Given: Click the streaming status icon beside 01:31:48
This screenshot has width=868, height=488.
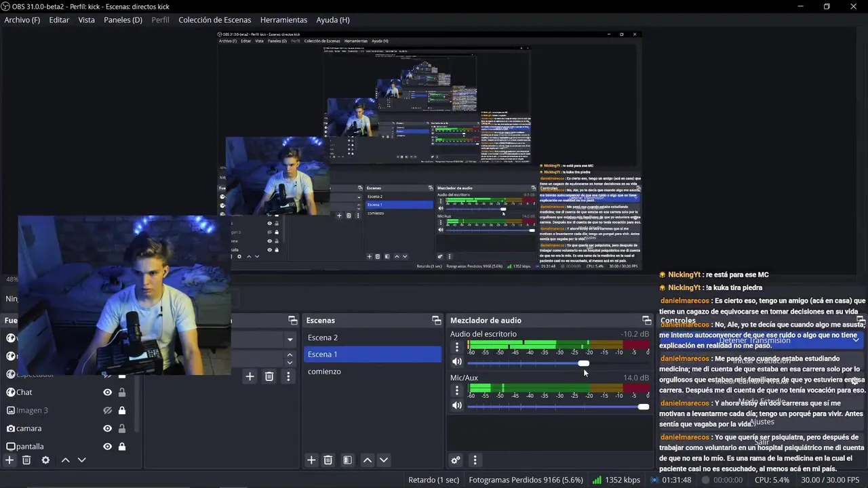Looking at the screenshot, I should (x=654, y=480).
